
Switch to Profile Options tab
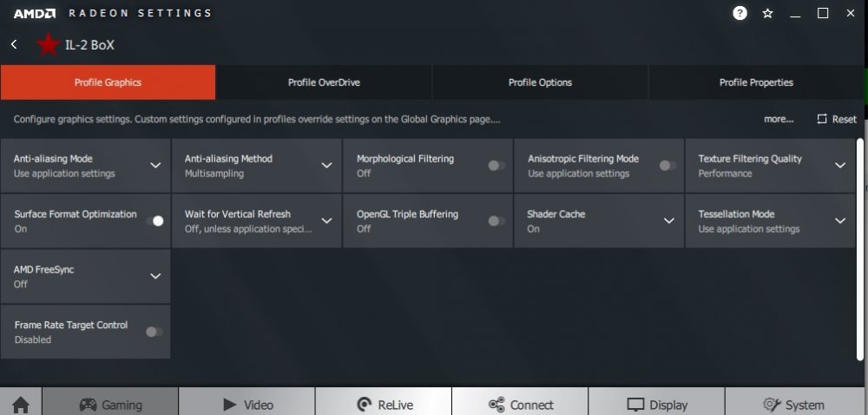pos(540,82)
